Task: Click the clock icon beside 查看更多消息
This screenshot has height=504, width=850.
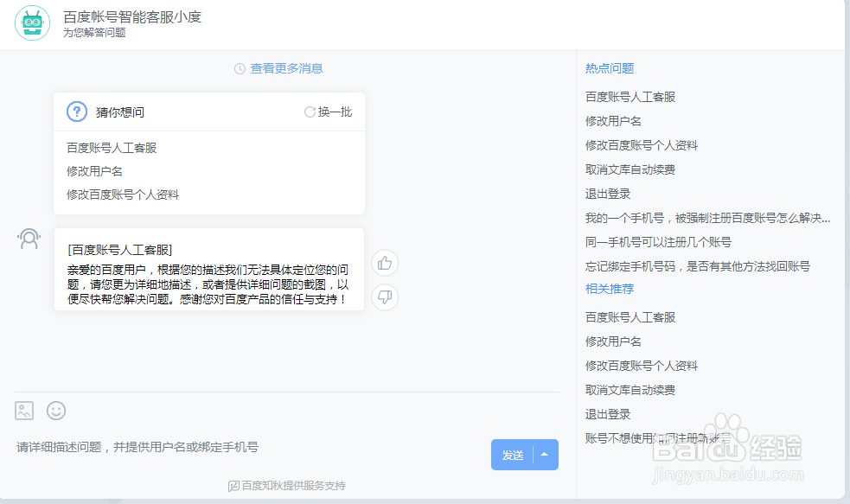Action: [240, 69]
